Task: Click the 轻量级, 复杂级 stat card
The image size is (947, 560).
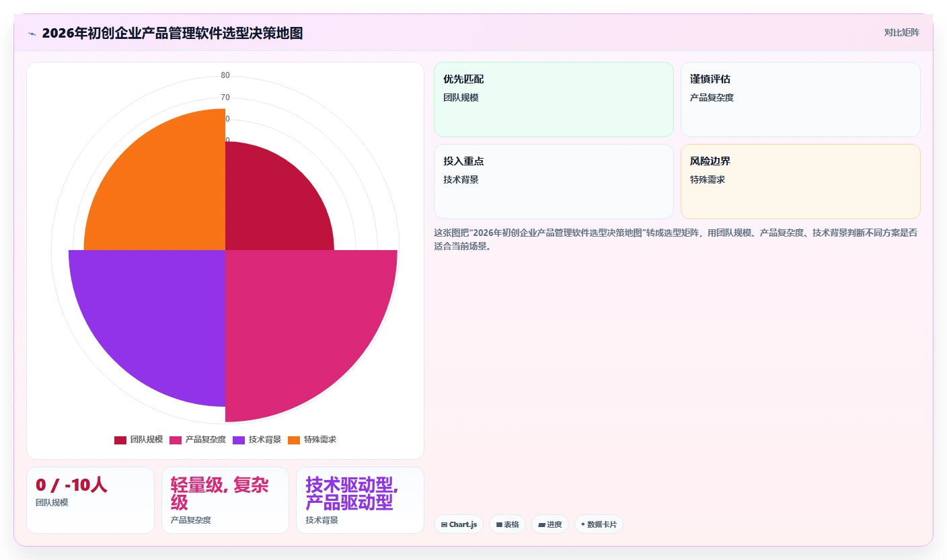Action: (x=225, y=500)
